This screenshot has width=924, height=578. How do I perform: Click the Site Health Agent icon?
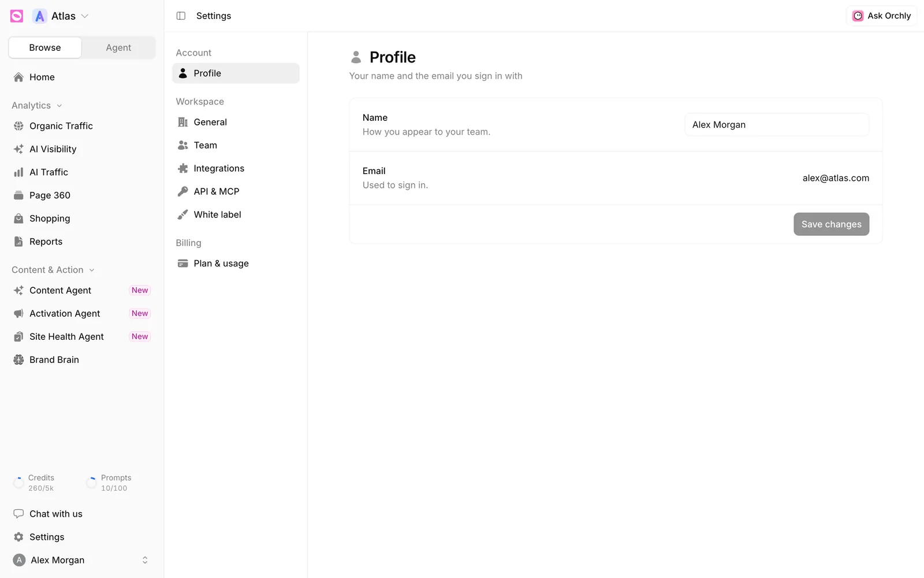click(18, 336)
